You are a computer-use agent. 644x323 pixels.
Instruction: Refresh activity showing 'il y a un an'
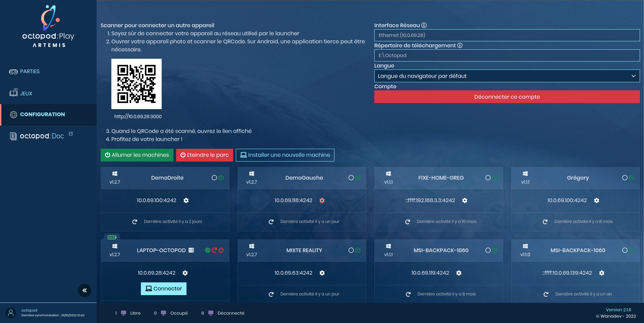(x=546, y=294)
